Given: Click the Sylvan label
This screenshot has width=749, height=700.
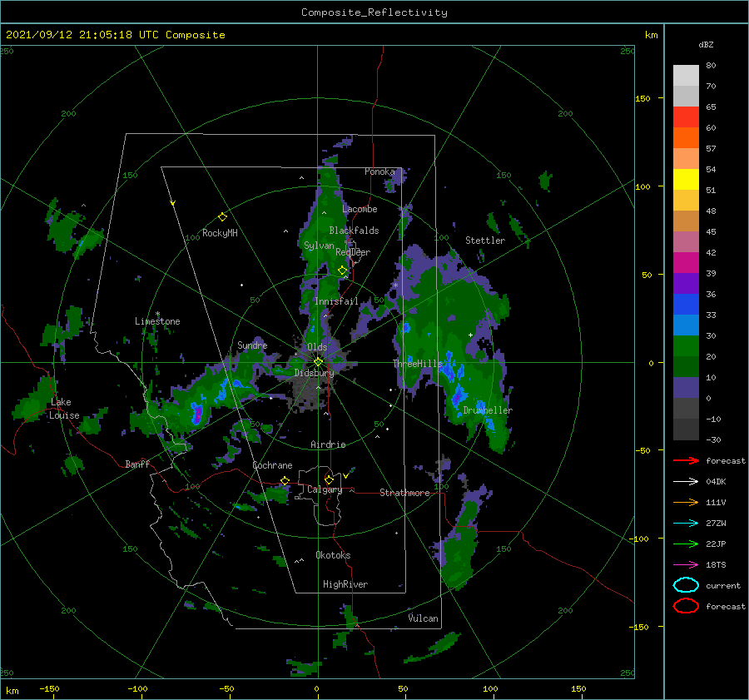Looking at the screenshot, I should pos(319,246).
